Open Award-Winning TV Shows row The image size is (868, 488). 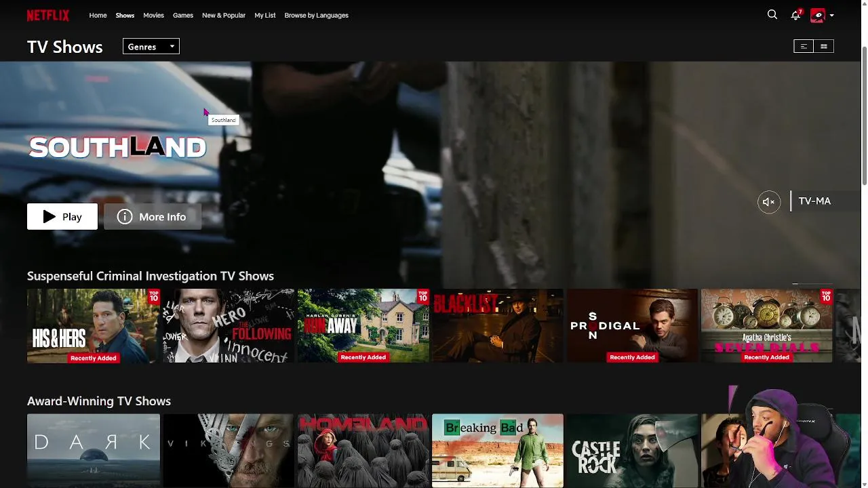[x=99, y=401]
